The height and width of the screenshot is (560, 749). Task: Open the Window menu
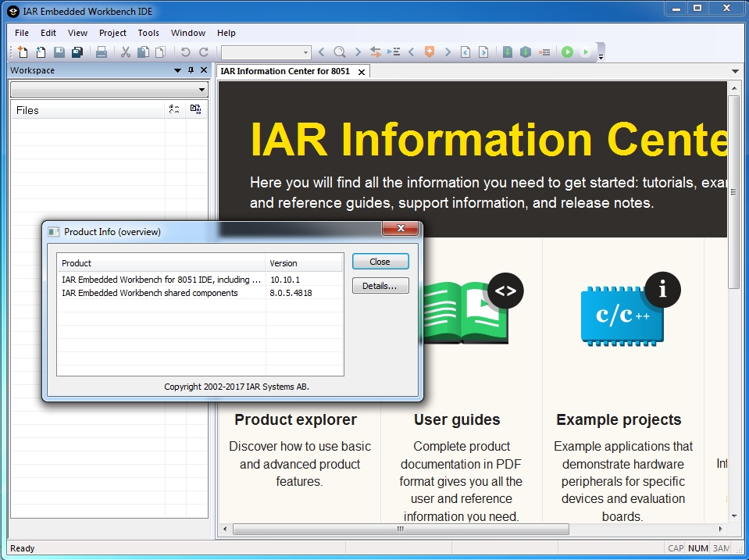pos(188,33)
